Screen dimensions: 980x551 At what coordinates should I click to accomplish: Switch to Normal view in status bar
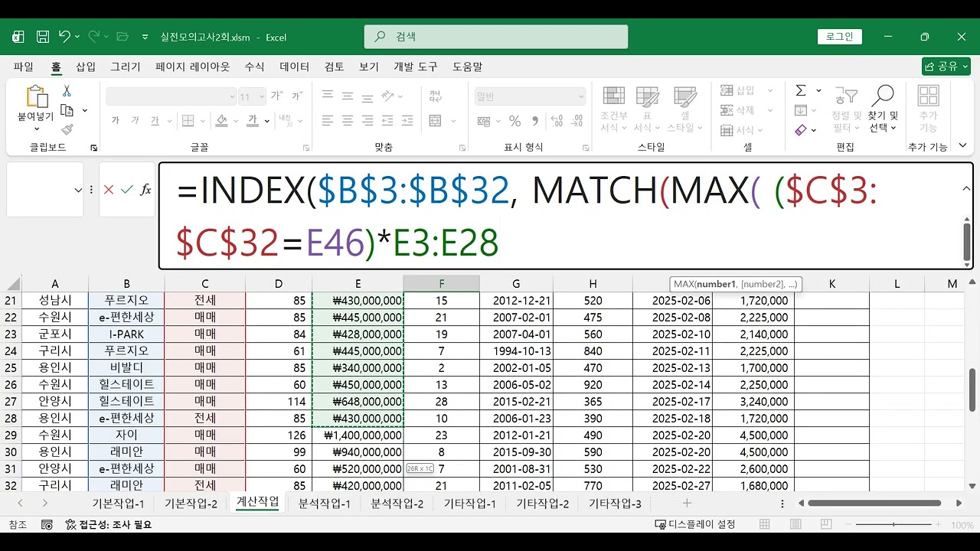[764, 525]
